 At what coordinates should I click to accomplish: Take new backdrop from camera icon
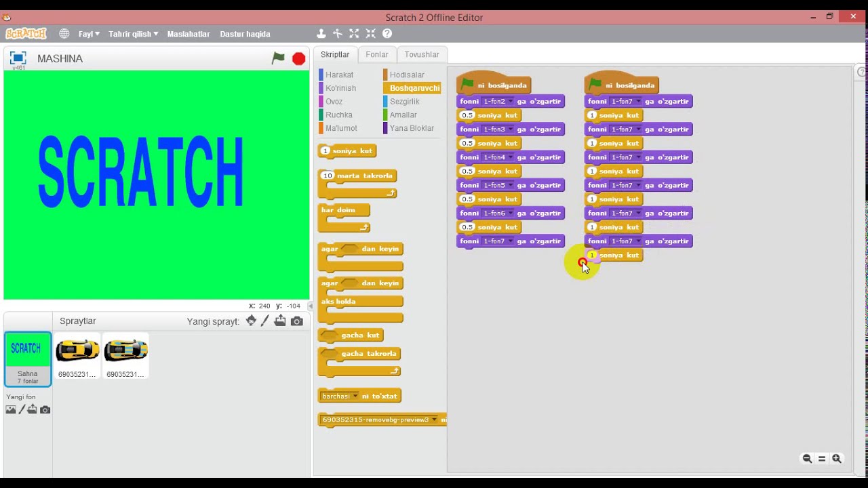(x=45, y=409)
